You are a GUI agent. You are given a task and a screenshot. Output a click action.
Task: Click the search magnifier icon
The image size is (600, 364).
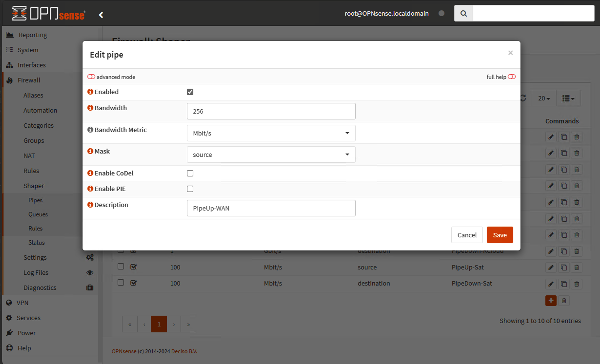[x=463, y=13]
